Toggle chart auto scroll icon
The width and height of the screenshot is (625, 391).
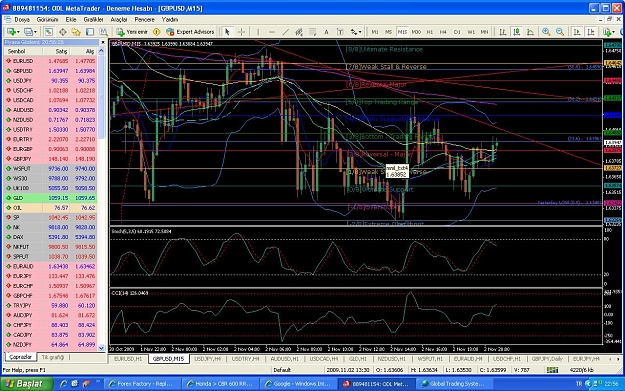tap(577, 32)
